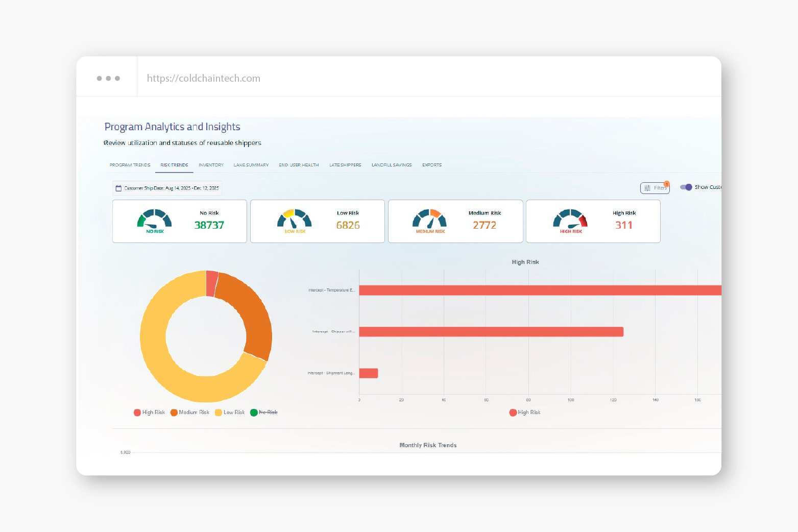Click the Medium Risk legend dot under the donut chart
The width and height of the screenshot is (798, 532).
(x=173, y=412)
